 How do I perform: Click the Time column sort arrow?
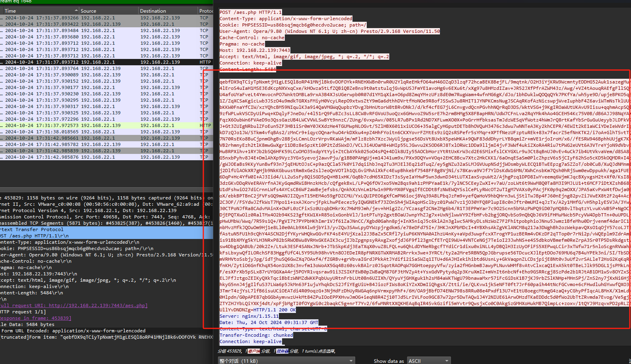[x=76, y=11]
